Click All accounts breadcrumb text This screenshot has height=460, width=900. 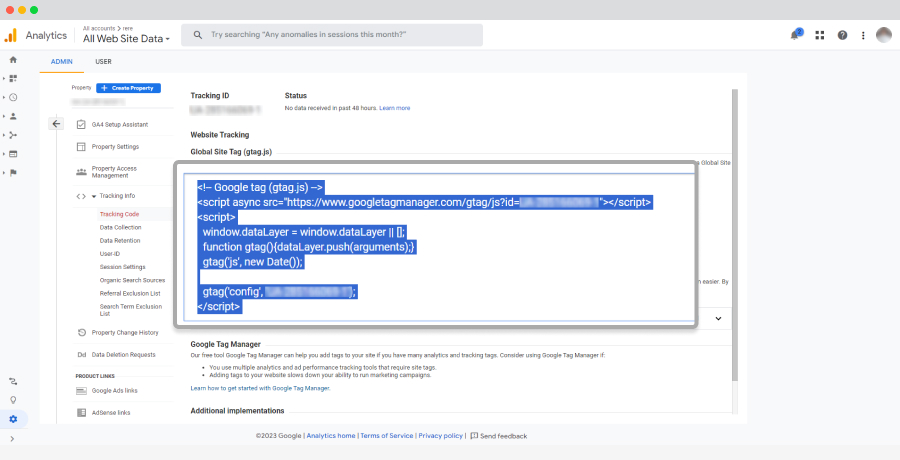click(99, 28)
